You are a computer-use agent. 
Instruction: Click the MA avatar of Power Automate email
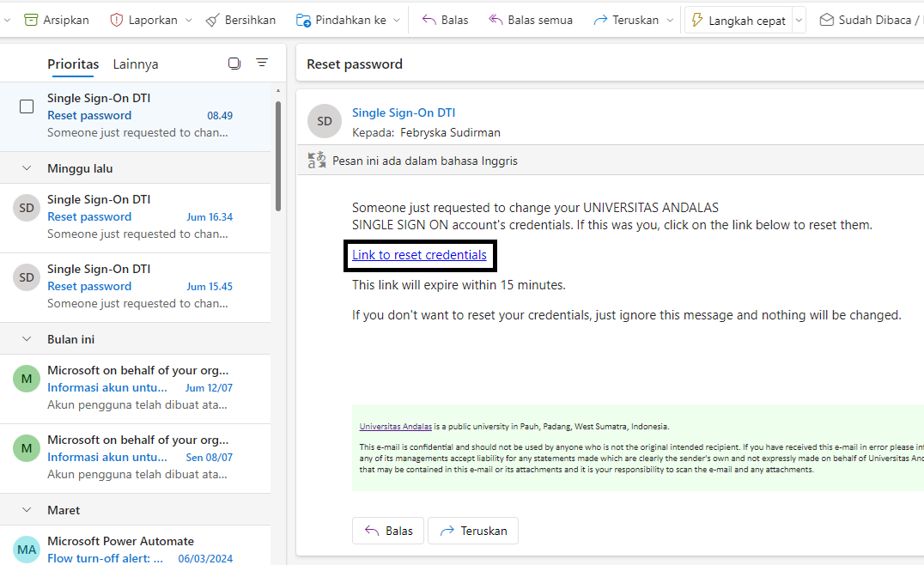click(x=27, y=550)
